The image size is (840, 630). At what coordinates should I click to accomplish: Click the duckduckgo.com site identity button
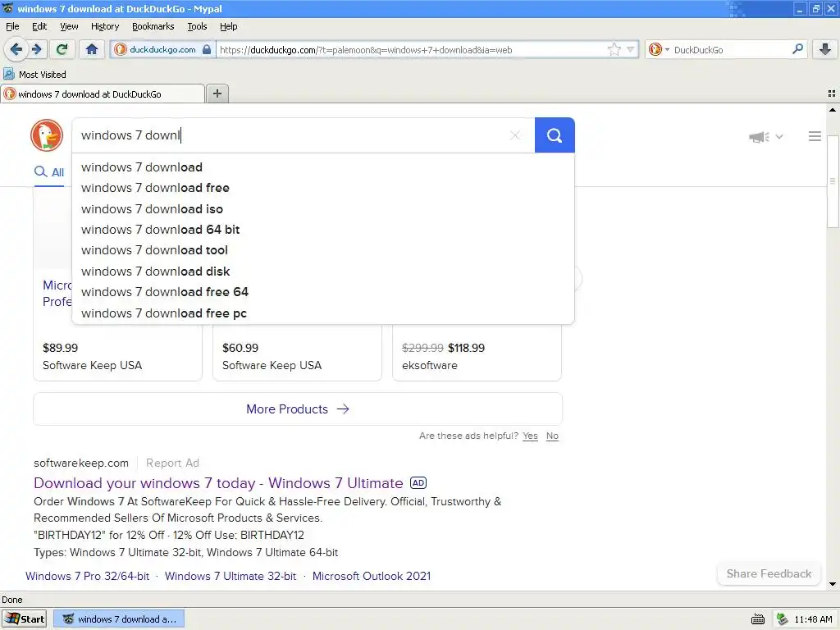(163, 49)
